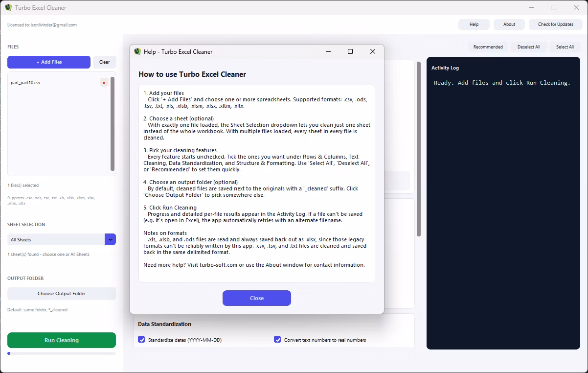
Task: Click the features panel vertical scrollbar
Action: coord(418,149)
